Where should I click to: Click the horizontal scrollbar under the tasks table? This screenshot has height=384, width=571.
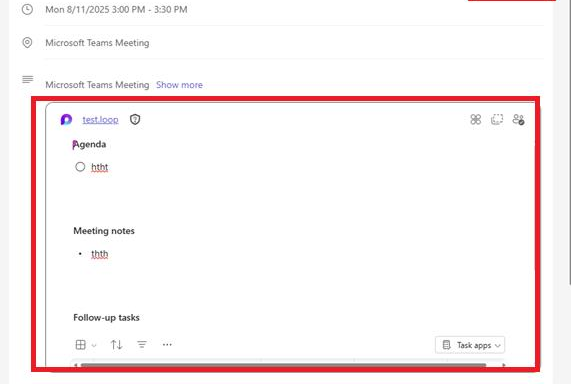click(x=283, y=365)
